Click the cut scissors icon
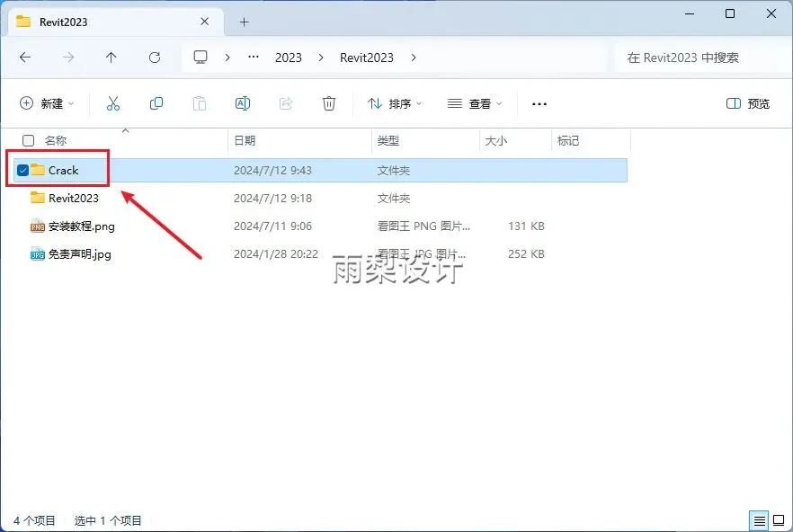Viewport: 793px width, 532px height. (x=113, y=103)
